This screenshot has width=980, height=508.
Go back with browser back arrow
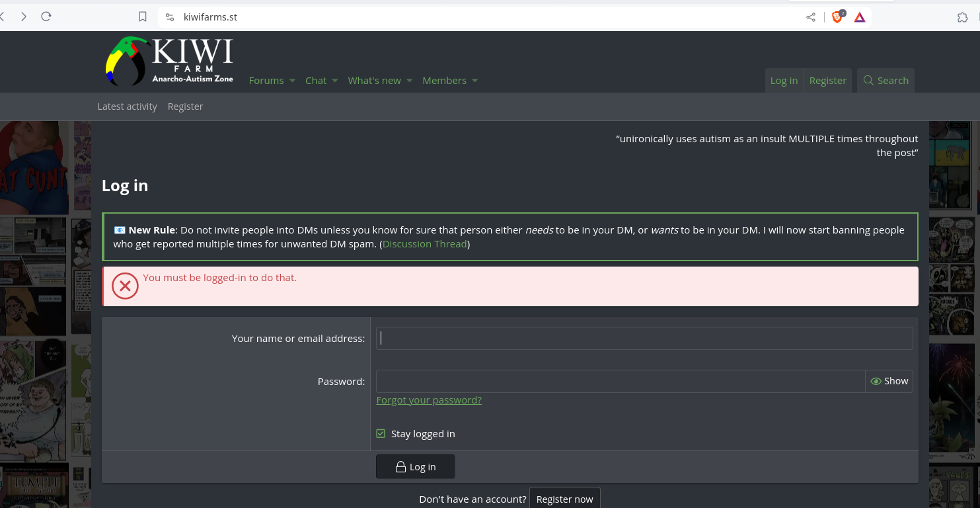3,17
